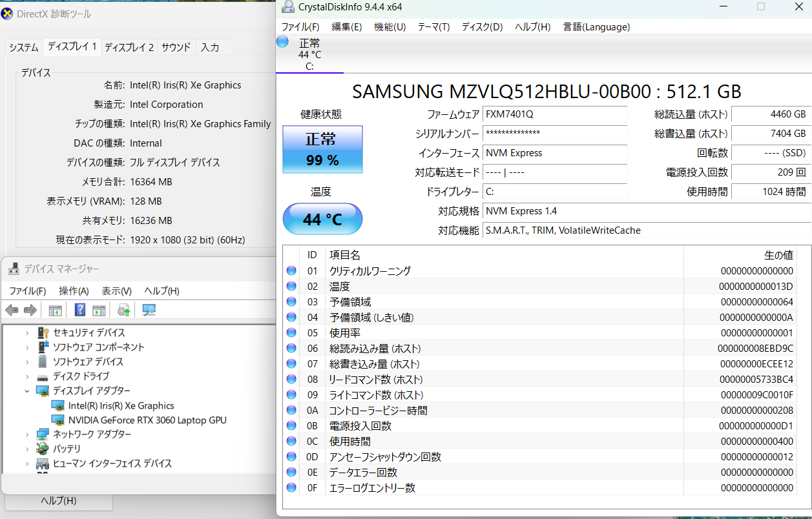Expand the ソフトウェア デバイス tree node
The width and height of the screenshot is (812, 519).
27,361
